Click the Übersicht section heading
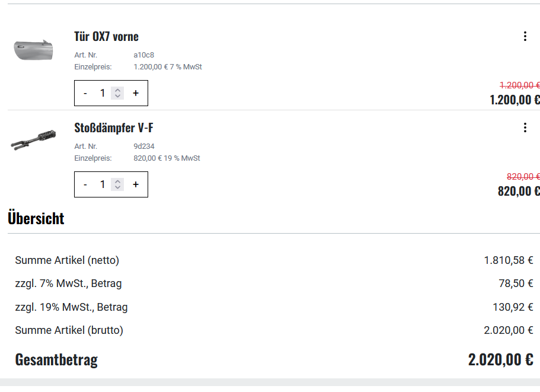 tap(36, 218)
